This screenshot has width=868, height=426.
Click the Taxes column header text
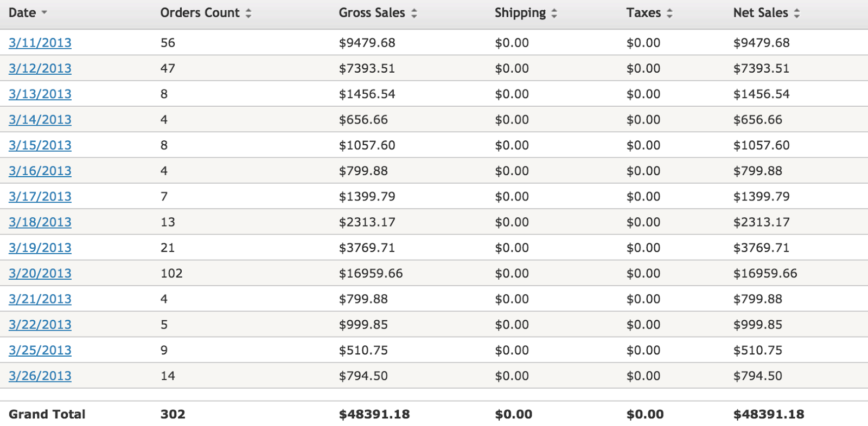click(x=643, y=13)
